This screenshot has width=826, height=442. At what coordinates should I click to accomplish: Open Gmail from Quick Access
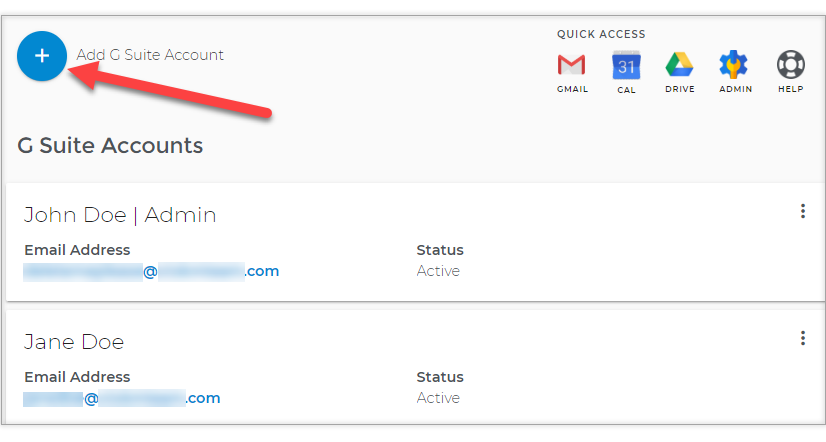572,65
